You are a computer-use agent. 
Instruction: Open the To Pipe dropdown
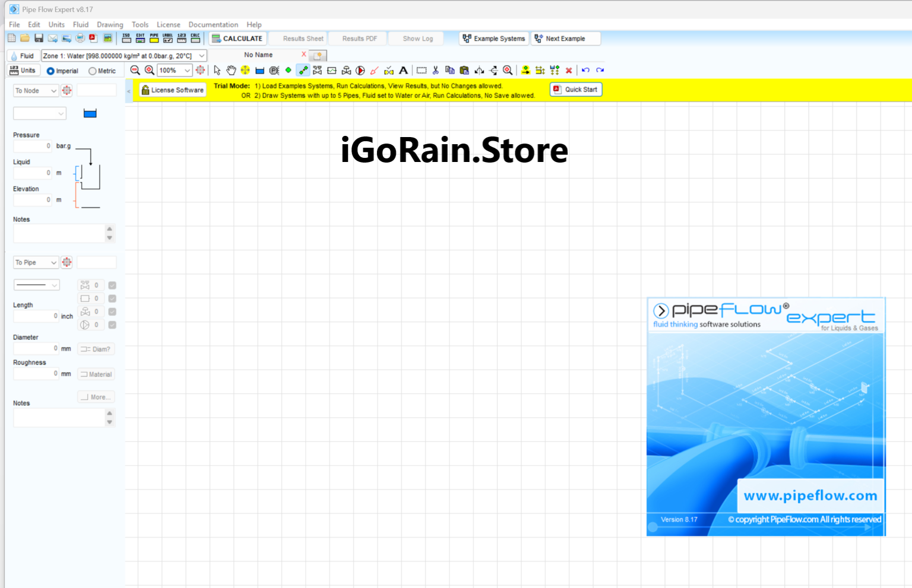pyautogui.click(x=36, y=262)
